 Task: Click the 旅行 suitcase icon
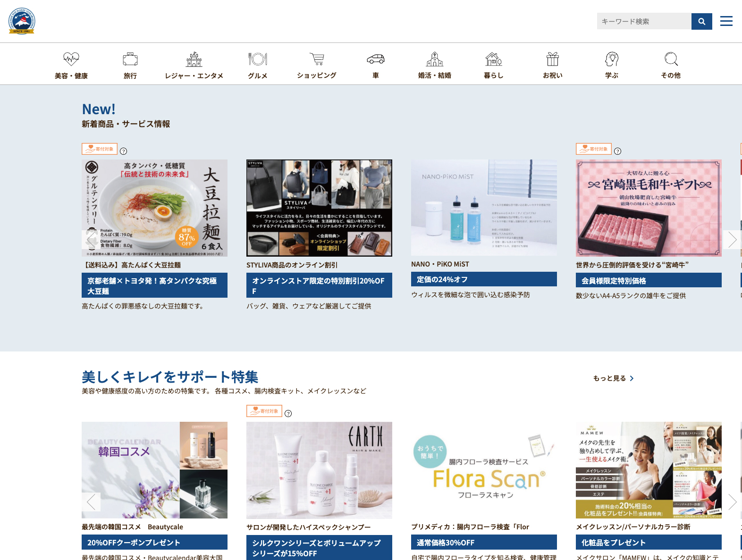click(130, 59)
